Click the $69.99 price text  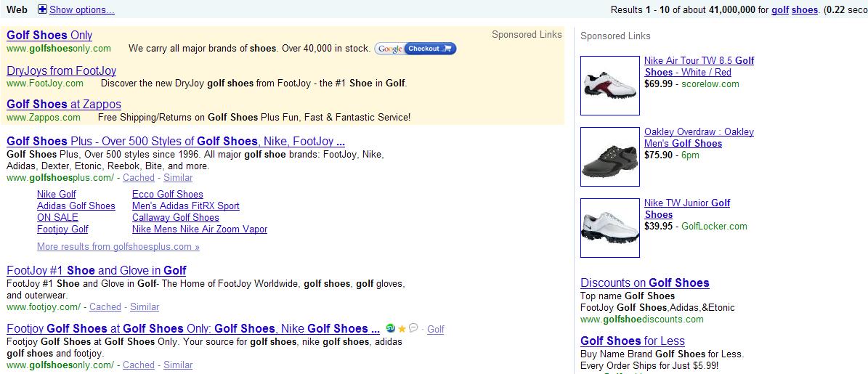pos(658,84)
